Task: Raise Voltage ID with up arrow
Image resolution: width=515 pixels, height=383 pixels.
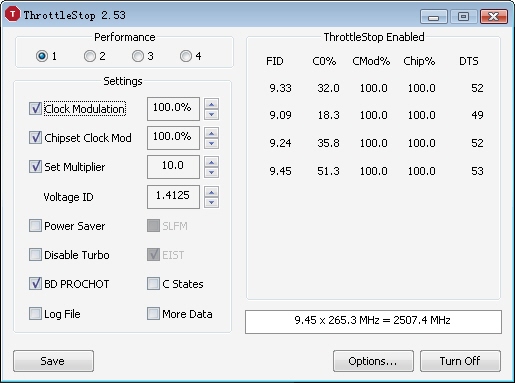Action: [211, 192]
